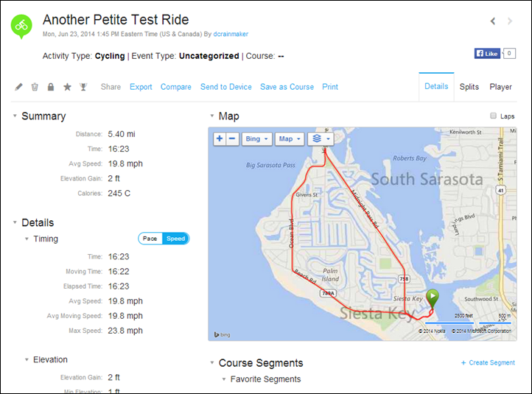Viewport: 532px width, 394px height.
Task: Click the padlock privacy icon
Action: (51, 87)
